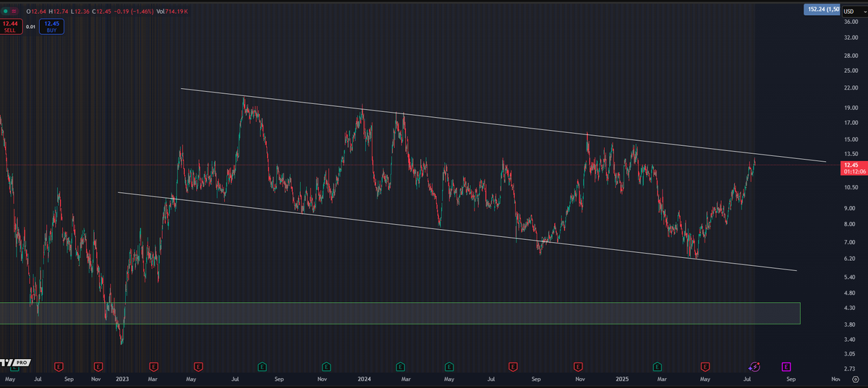Image resolution: width=868 pixels, height=388 pixels.
Task: Click the purple upcoming earnings E marker
Action: (786, 367)
